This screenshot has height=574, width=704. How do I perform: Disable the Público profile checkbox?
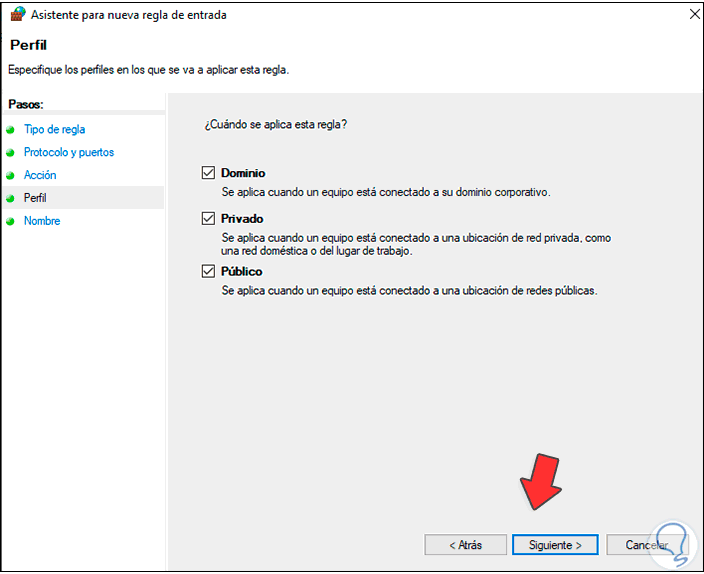pyautogui.click(x=208, y=271)
